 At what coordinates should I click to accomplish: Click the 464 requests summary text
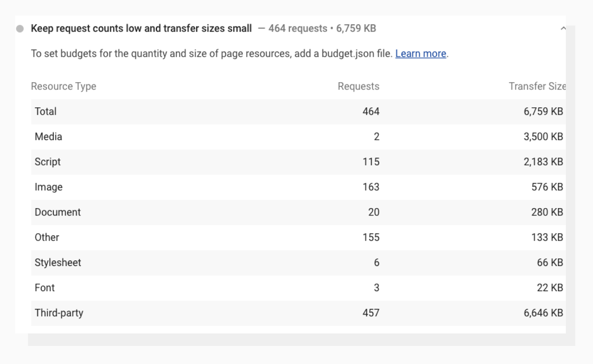coord(297,28)
